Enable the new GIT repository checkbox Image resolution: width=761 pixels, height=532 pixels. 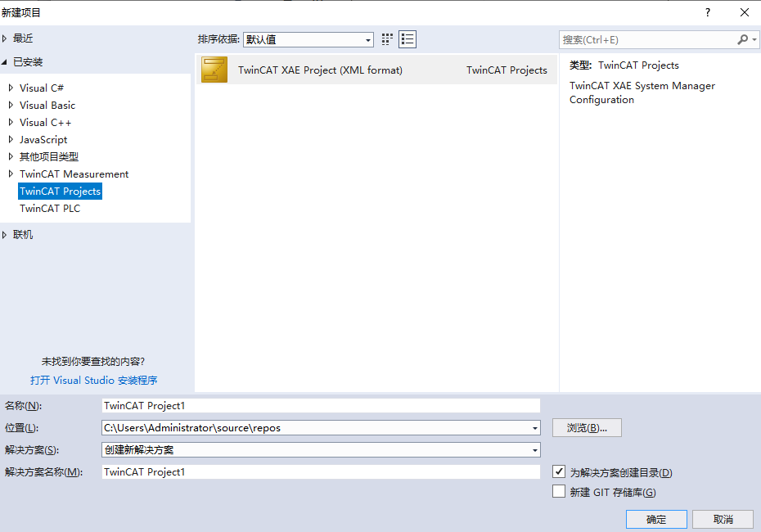(559, 491)
